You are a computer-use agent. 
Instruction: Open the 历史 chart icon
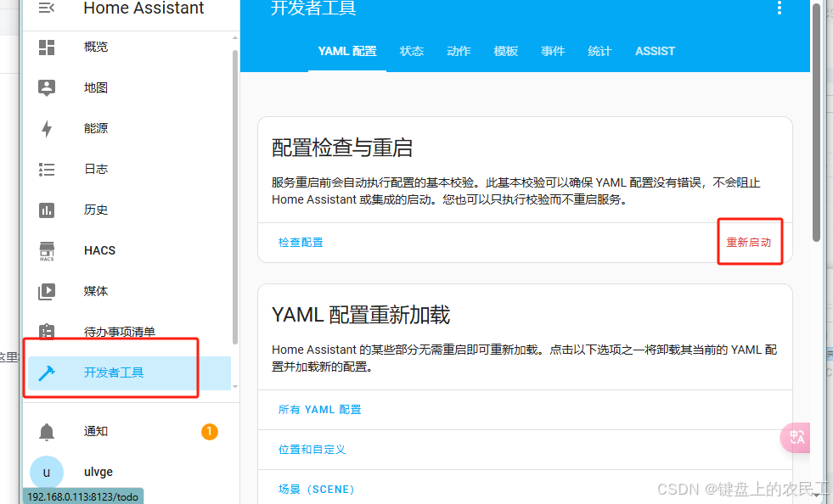pyautogui.click(x=47, y=210)
